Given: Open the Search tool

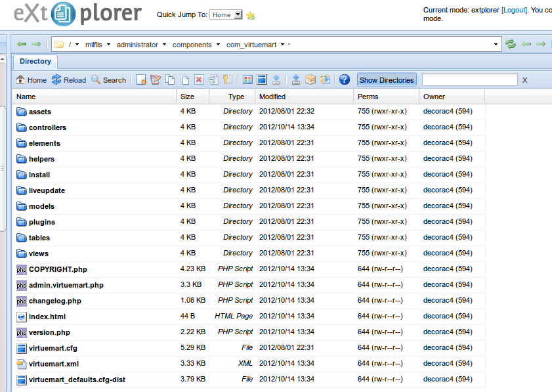Looking at the screenshot, I should click(109, 80).
